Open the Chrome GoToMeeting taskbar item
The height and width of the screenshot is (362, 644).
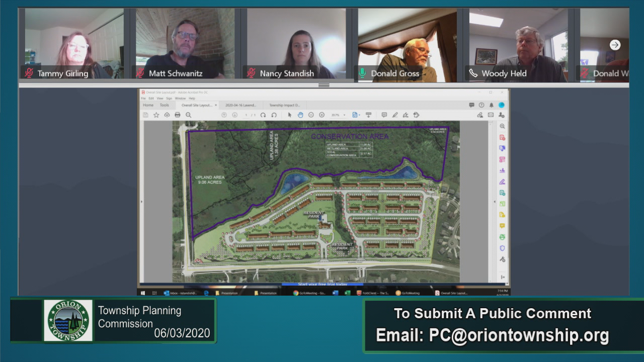(309, 293)
